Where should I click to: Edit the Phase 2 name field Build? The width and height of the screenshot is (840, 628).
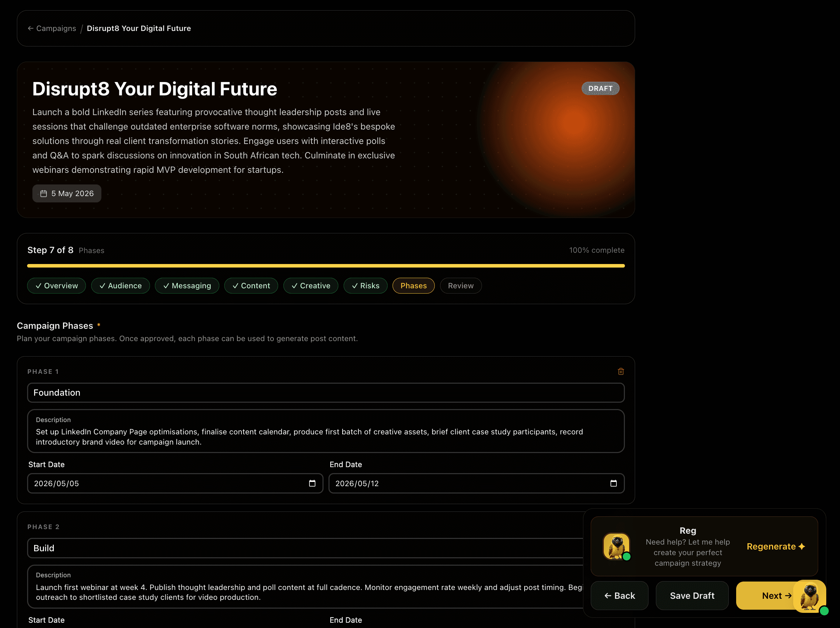pos(305,548)
